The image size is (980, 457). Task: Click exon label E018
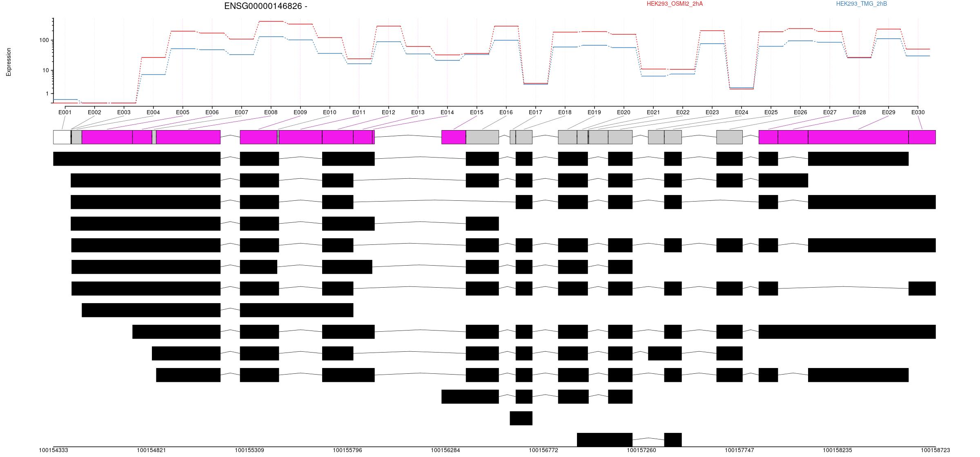pos(565,112)
